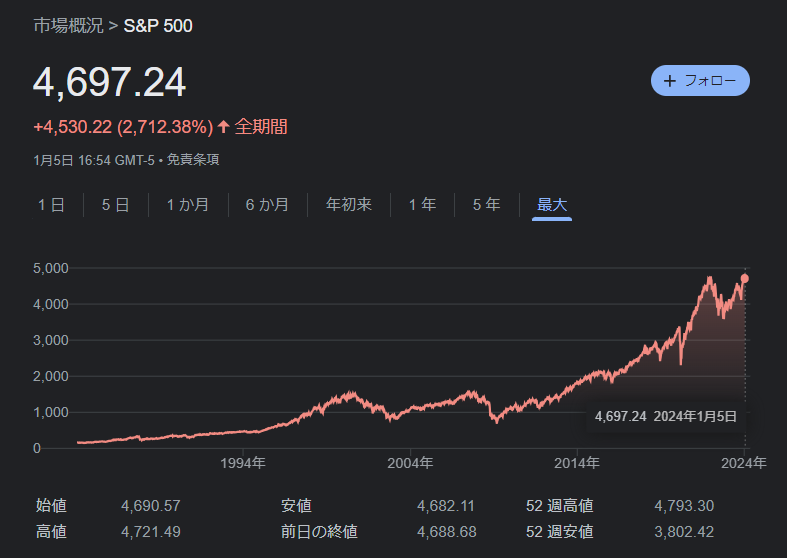This screenshot has height=558, width=787.
Task: Select the 1日 time range tab
Action: click(51, 205)
